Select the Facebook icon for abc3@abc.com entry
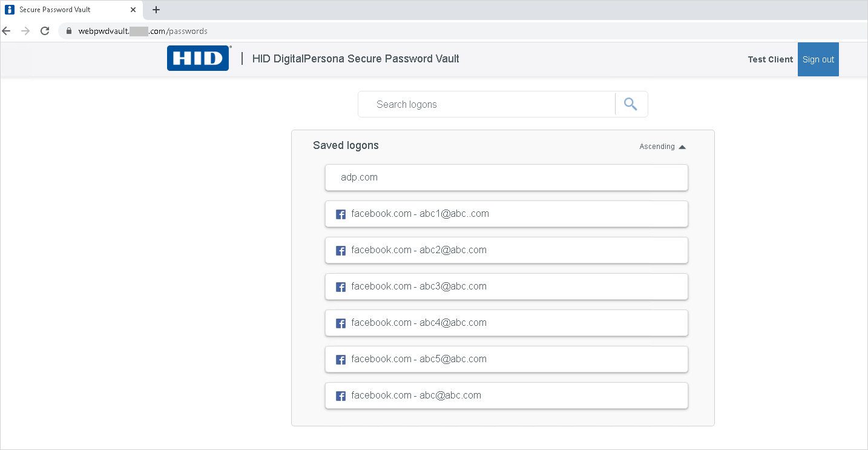Screen dimensions: 868x450 point(340,286)
